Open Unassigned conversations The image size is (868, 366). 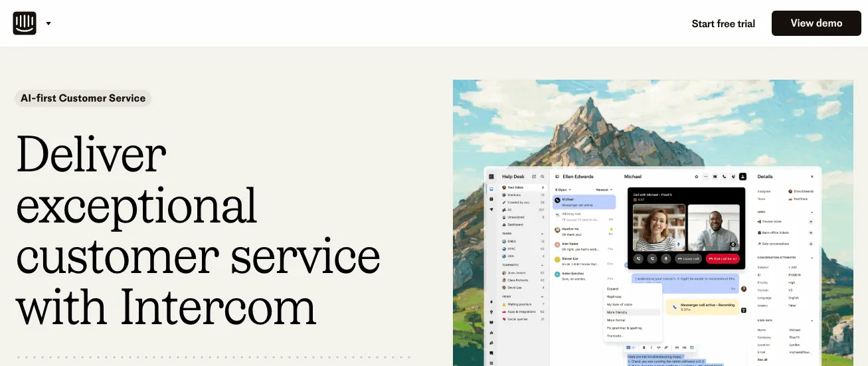click(523, 217)
